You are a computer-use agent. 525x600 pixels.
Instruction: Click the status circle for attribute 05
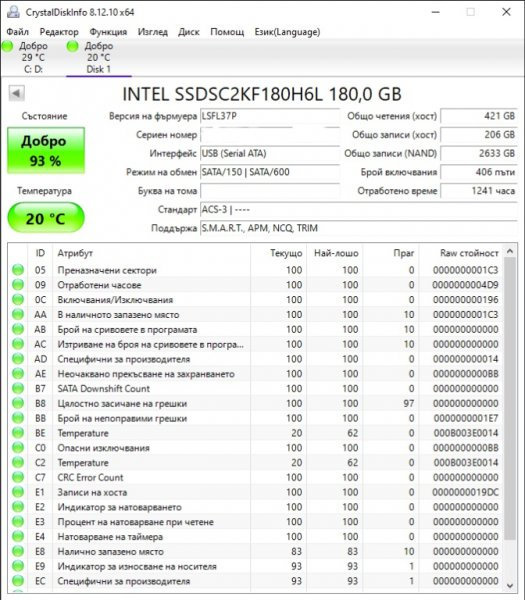tap(18, 270)
